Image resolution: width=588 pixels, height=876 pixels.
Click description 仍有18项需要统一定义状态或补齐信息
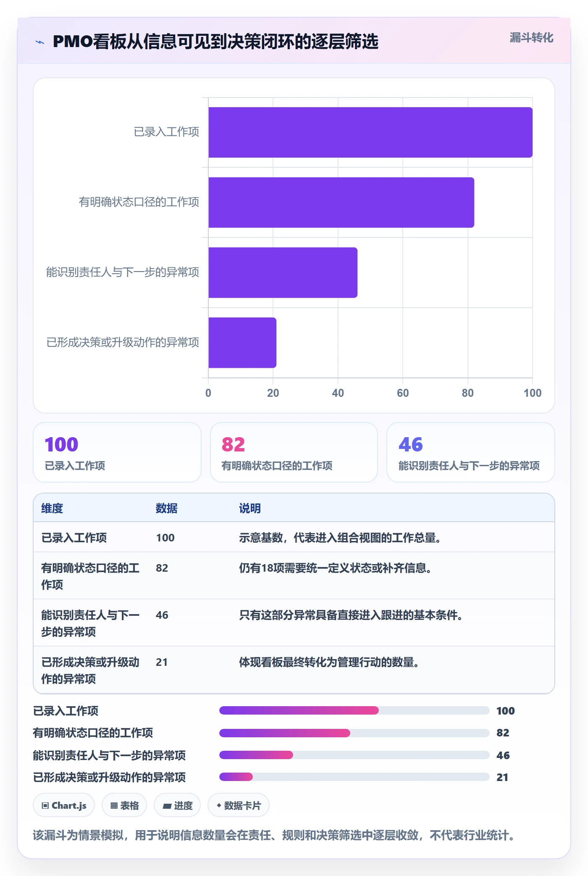pyautogui.click(x=335, y=568)
